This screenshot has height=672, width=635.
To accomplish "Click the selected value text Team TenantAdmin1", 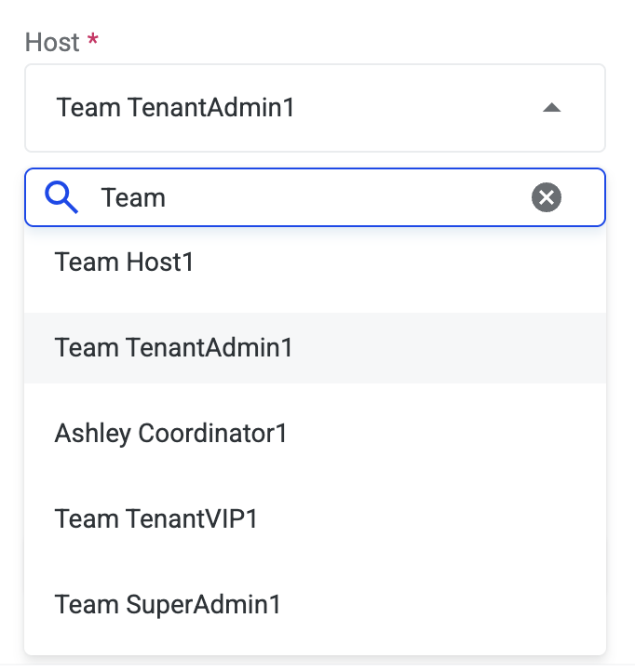I will 176,108.
